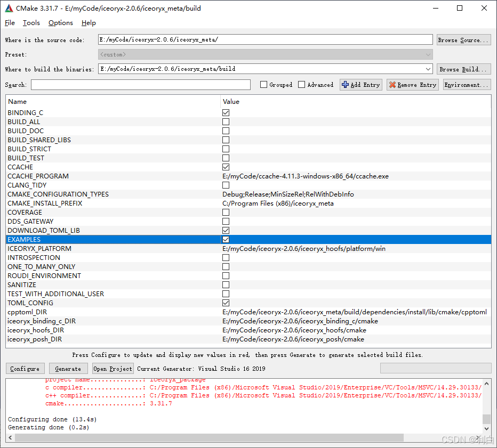Click 'Generating done (0.2s)' log line
This screenshot has height=448, width=497.
pos(49,427)
